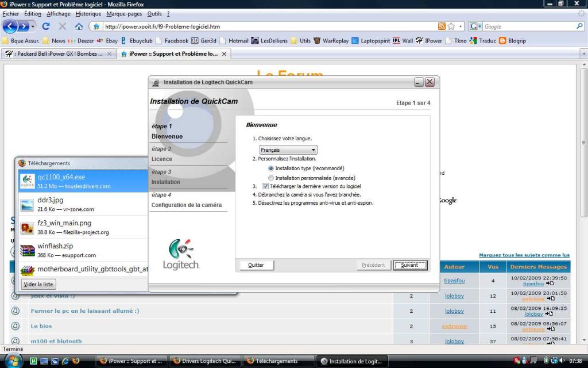Open the author link tipasfou
Screen dimensions: 588x368
[x=454, y=281]
